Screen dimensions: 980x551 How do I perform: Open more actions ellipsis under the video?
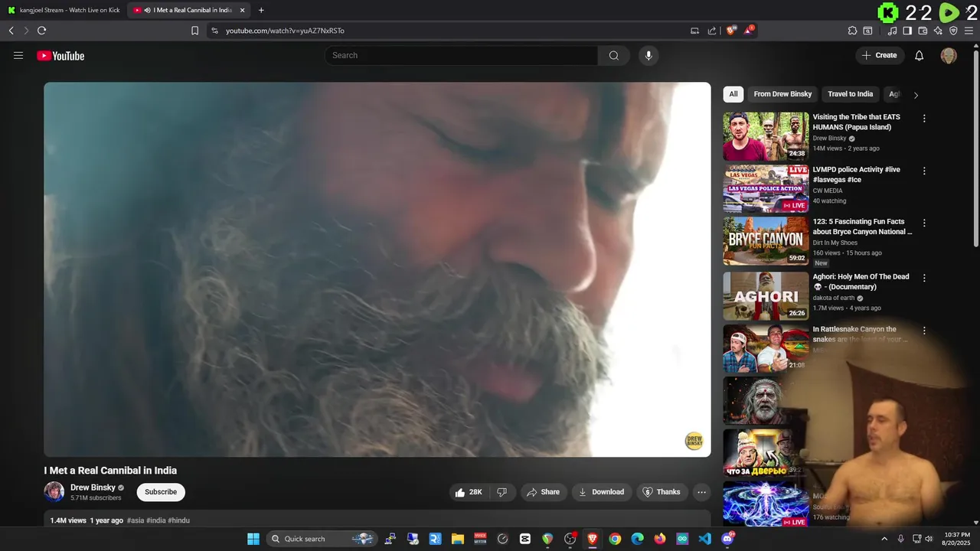(x=701, y=492)
